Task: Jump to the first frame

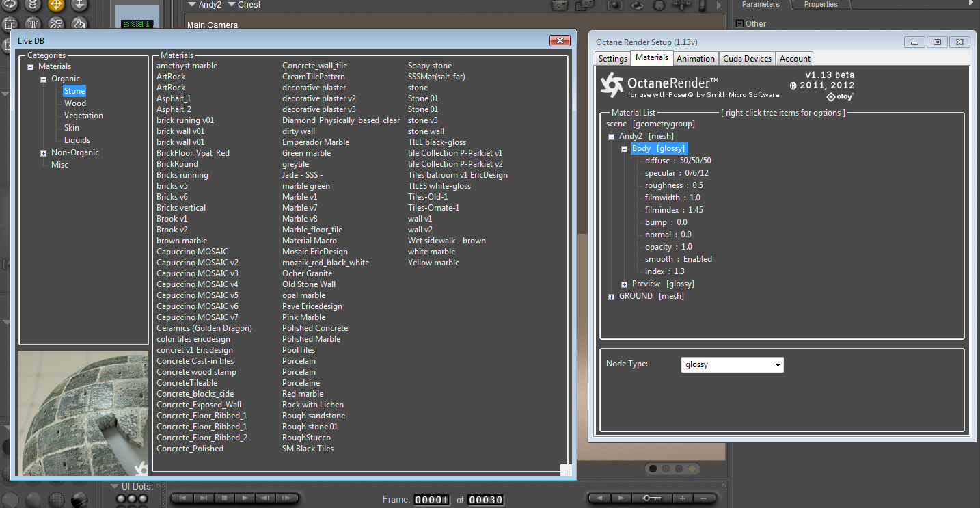Action: tap(182, 498)
